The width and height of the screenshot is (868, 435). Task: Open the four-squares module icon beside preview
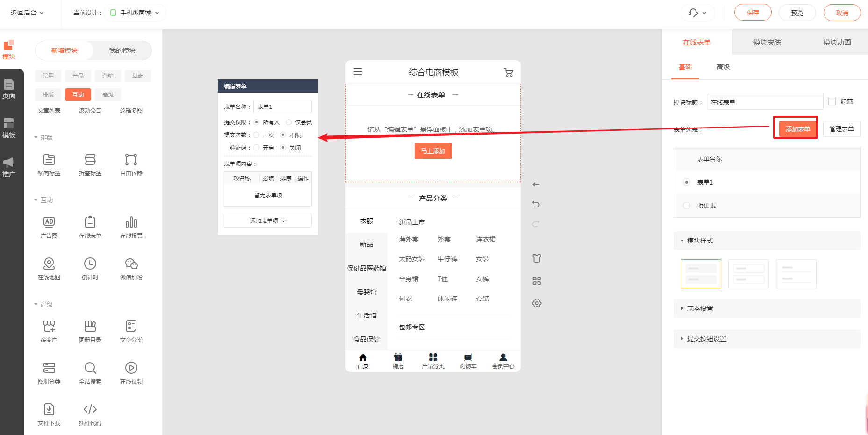pos(537,281)
